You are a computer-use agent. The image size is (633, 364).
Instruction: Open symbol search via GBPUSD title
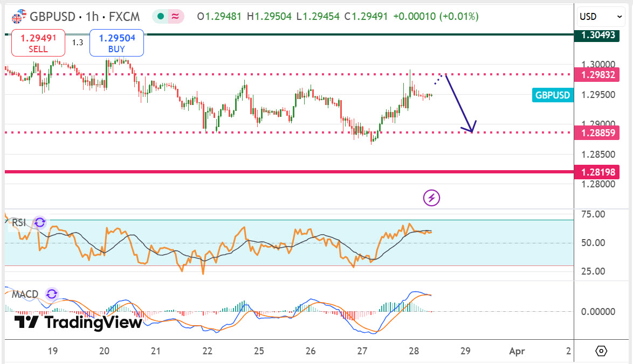(52, 17)
